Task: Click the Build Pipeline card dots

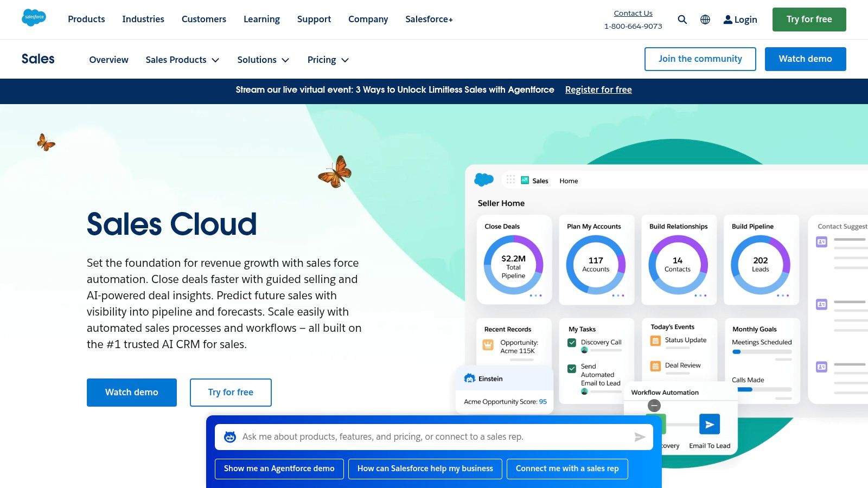Action: [783, 296]
